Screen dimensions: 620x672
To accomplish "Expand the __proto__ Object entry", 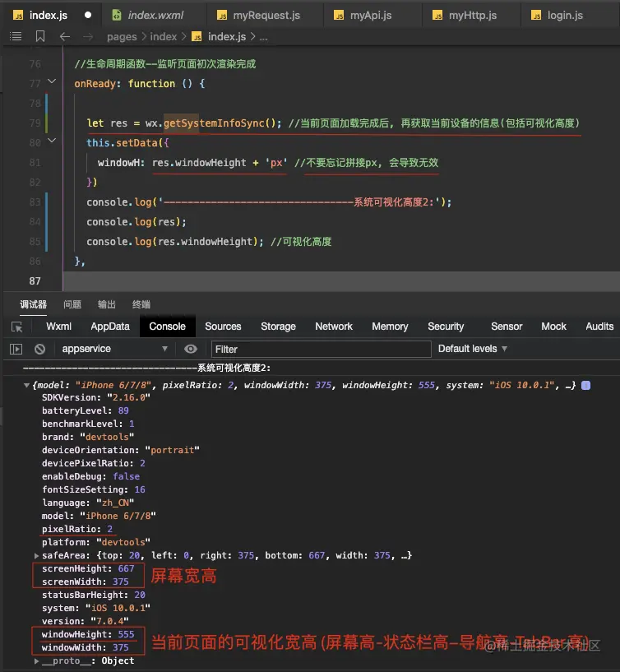I will 36,660.
